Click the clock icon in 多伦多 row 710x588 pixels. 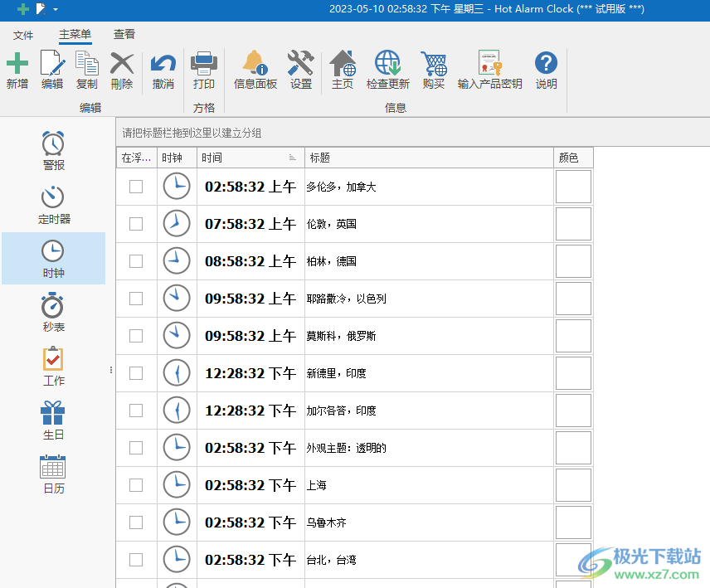click(177, 187)
